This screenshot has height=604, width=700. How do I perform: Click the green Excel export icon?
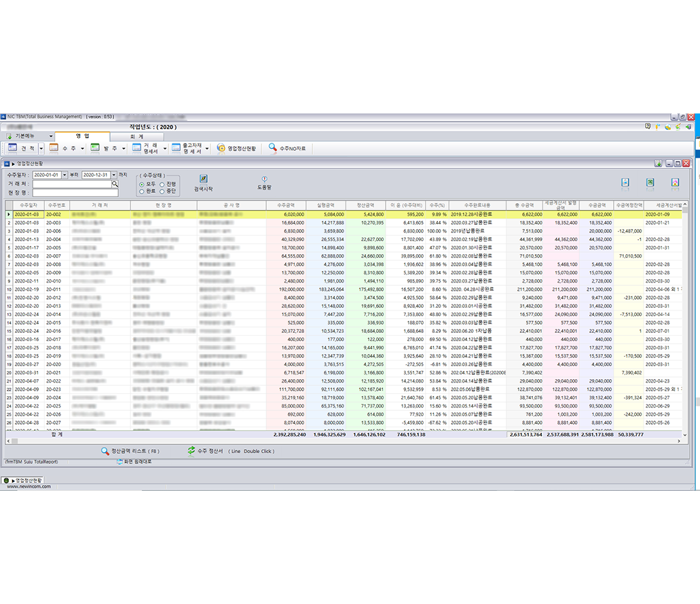point(650,183)
